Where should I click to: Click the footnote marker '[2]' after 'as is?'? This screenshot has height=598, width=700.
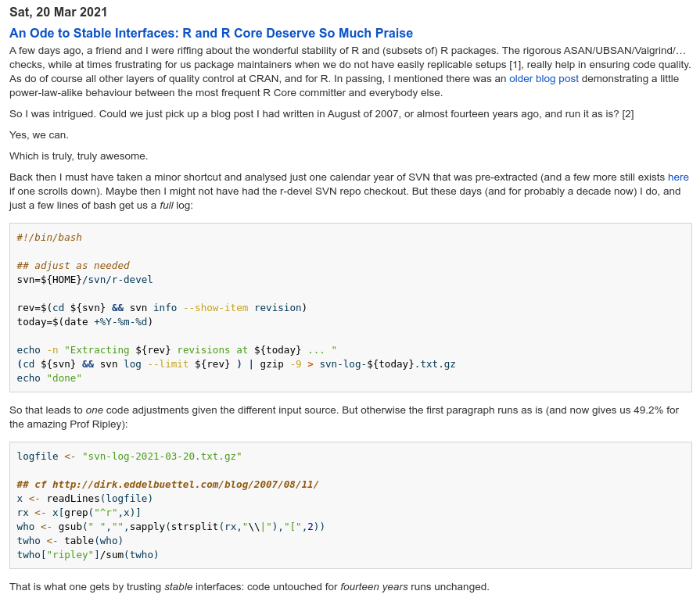tap(628, 114)
